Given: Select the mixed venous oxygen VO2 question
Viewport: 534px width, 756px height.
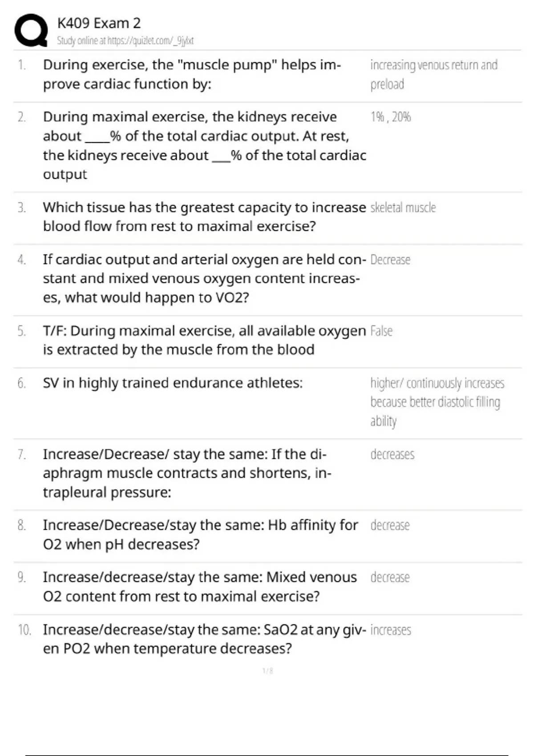Looking at the screenshot, I should pos(204,278).
